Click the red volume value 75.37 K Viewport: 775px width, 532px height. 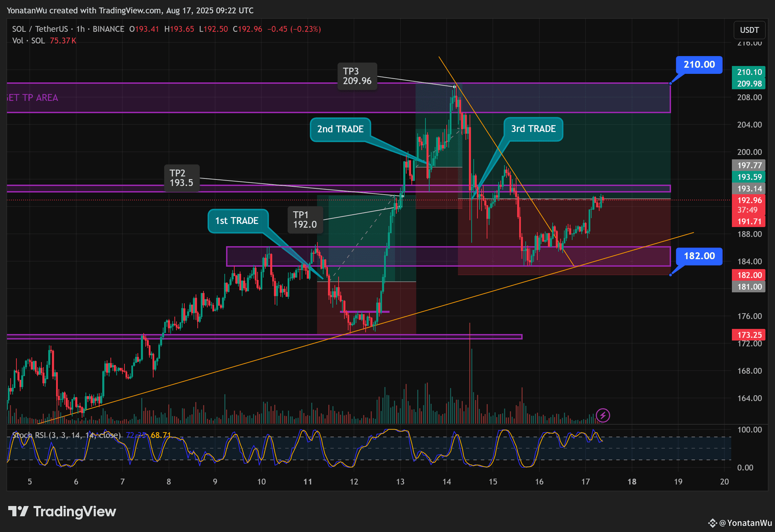[x=63, y=41]
